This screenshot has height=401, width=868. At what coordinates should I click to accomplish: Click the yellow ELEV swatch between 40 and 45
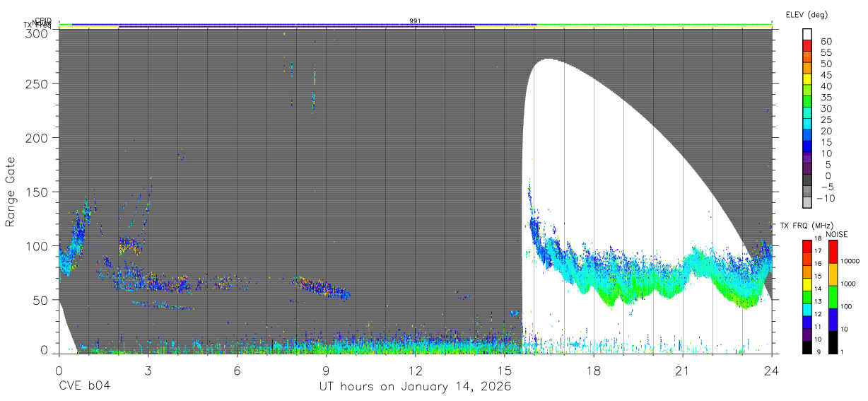[807, 80]
